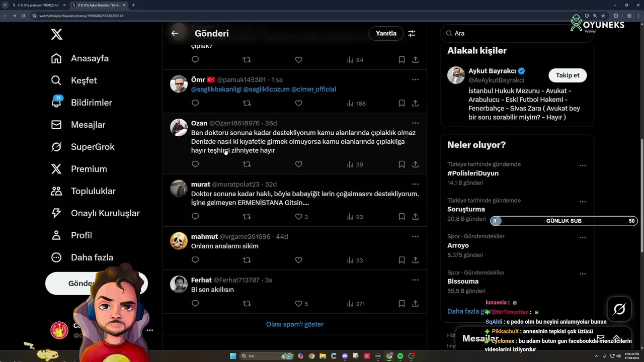Viewport: 644px width, 362px height.
Task: Switch to the first X browser tab
Action: [x=38, y=5]
